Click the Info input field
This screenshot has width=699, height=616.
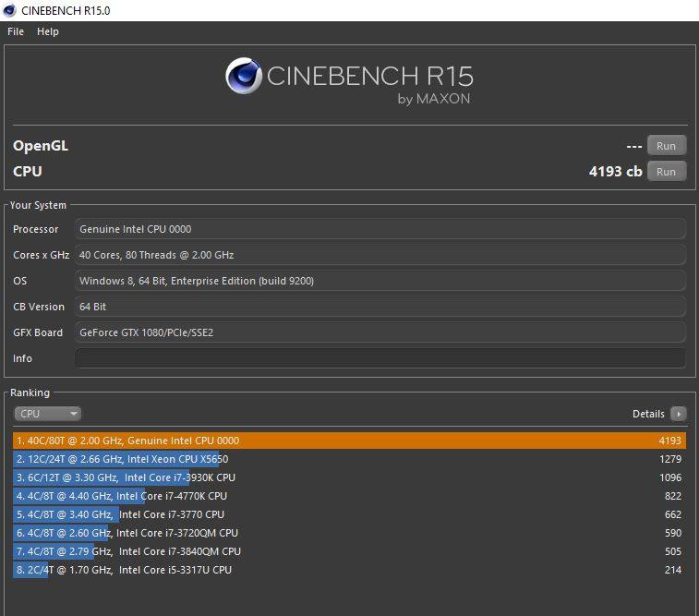(380, 358)
